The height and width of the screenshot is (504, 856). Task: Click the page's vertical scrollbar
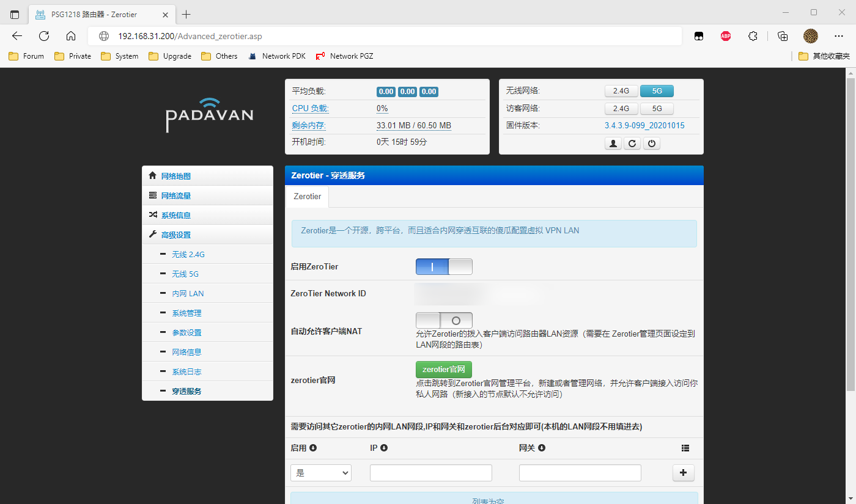point(850,244)
